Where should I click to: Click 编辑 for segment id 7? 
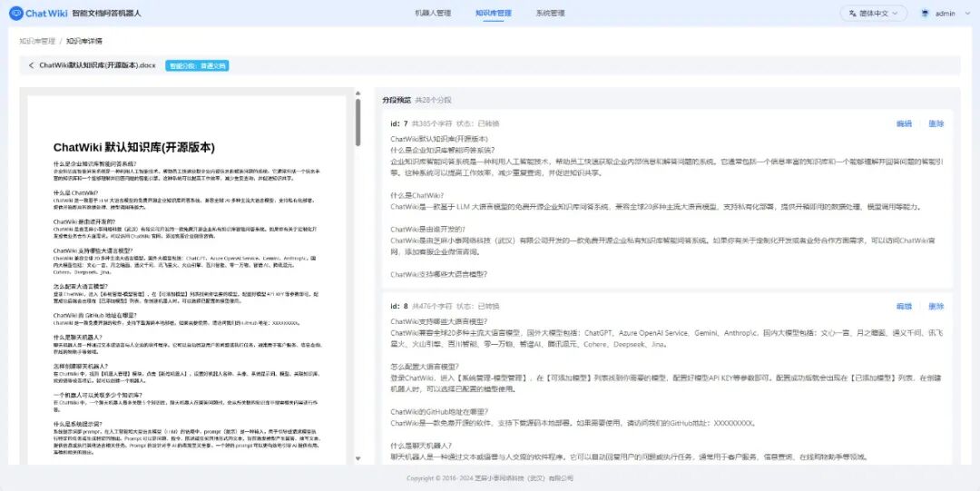(905, 123)
